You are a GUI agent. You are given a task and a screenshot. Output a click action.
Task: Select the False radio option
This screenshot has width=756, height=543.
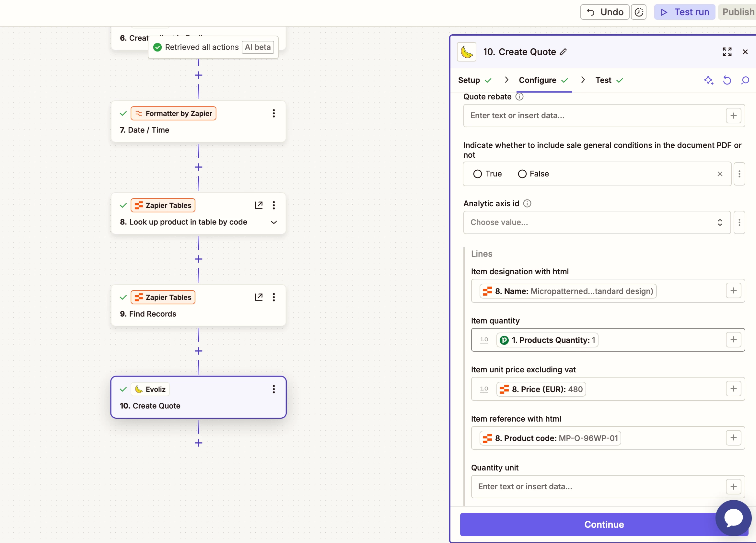point(522,174)
